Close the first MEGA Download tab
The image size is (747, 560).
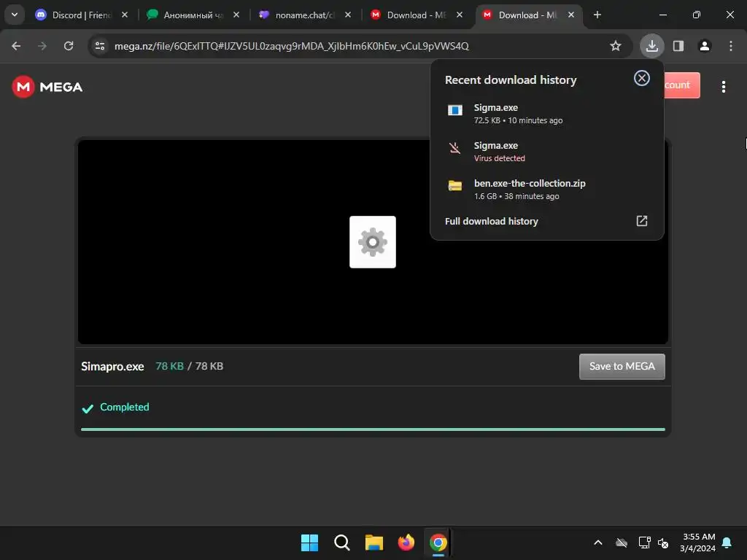(460, 15)
